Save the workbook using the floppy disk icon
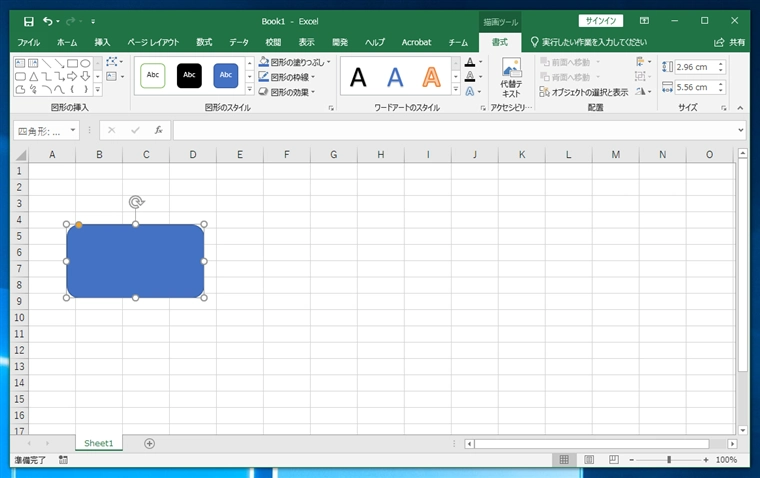The image size is (760, 478). pyautogui.click(x=29, y=21)
